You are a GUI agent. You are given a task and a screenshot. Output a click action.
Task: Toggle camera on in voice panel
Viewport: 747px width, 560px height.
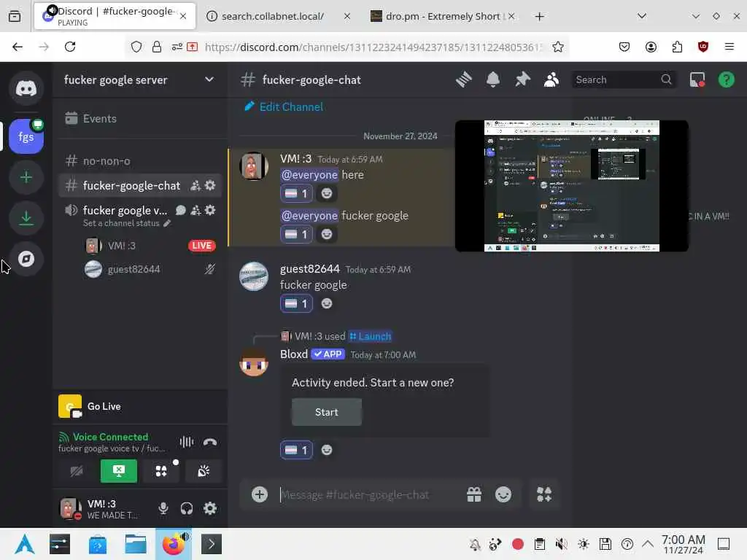pyautogui.click(x=77, y=471)
